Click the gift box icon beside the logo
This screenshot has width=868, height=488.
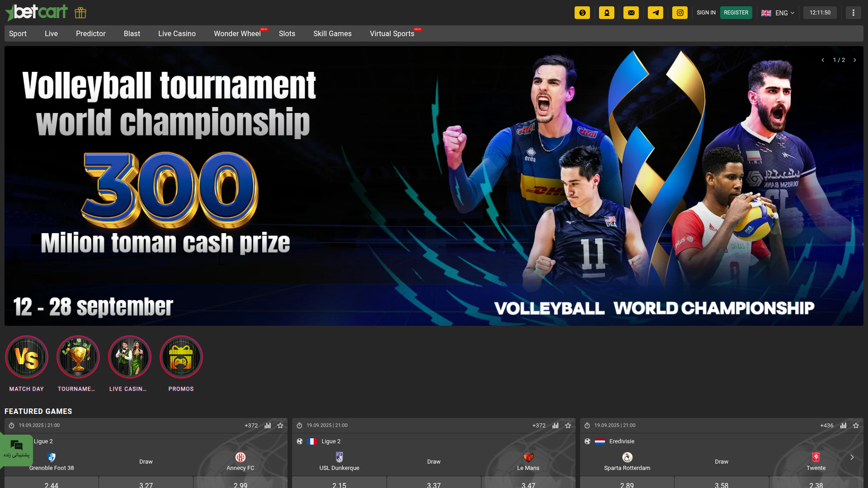[x=80, y=13]
